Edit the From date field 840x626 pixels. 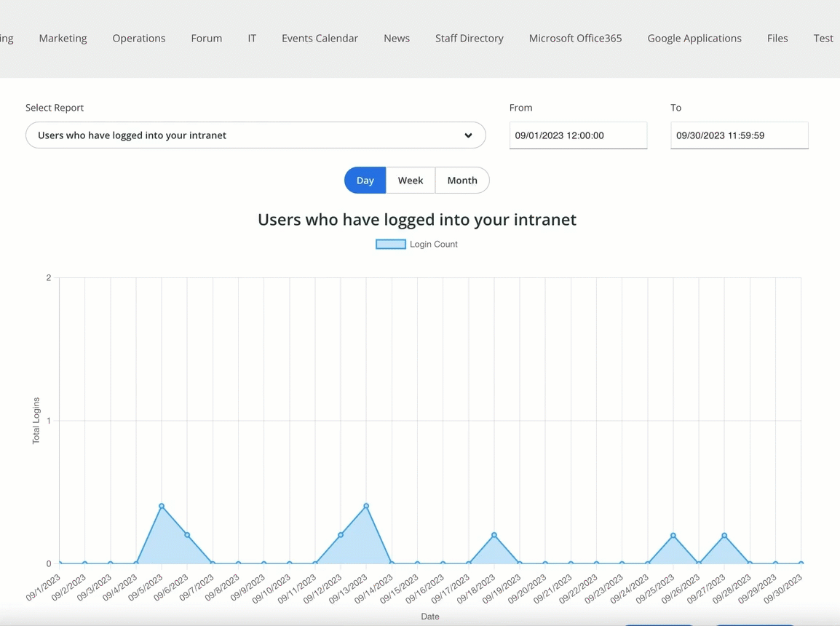(578, 135)
